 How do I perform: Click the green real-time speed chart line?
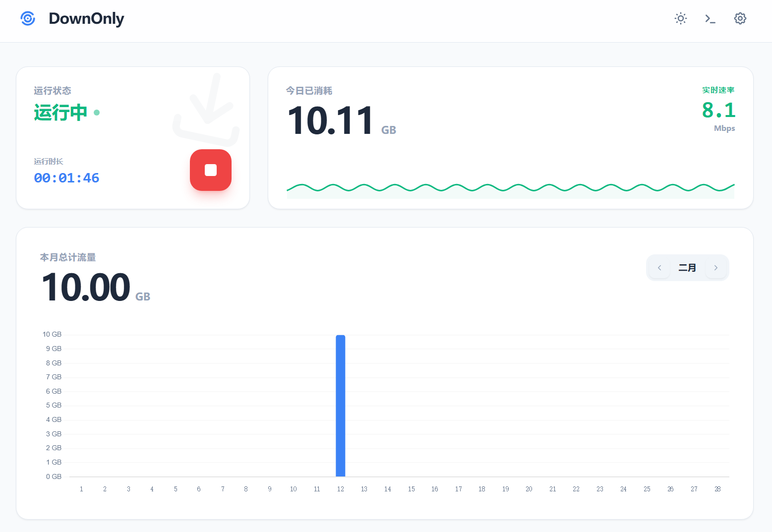[510, 188]
